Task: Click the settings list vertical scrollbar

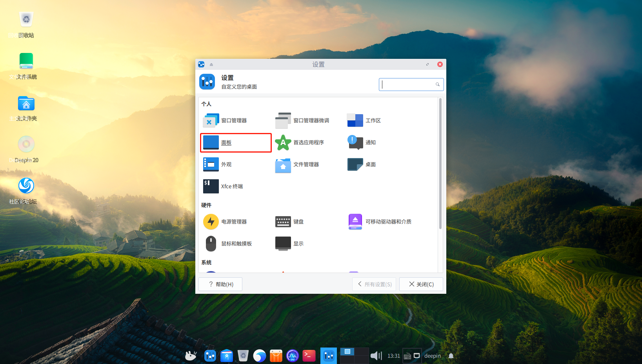Action: (x=440, y=165)
